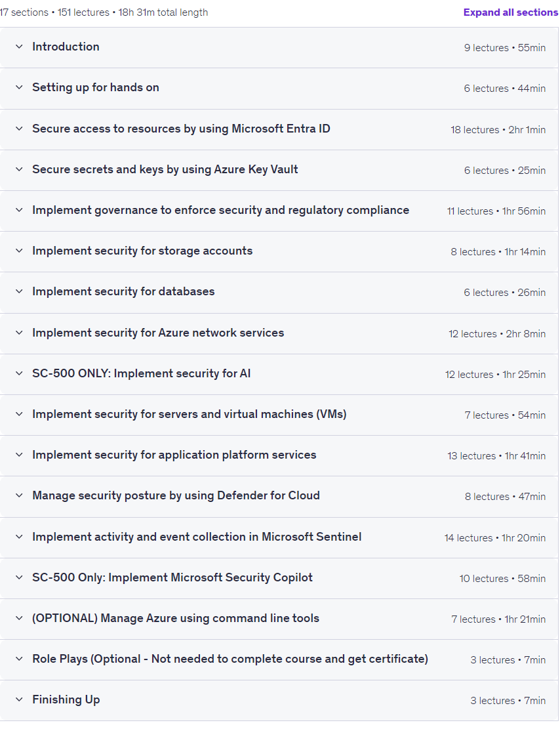Click the "Implement security for storage accounts" title

(x=142, y=251)
